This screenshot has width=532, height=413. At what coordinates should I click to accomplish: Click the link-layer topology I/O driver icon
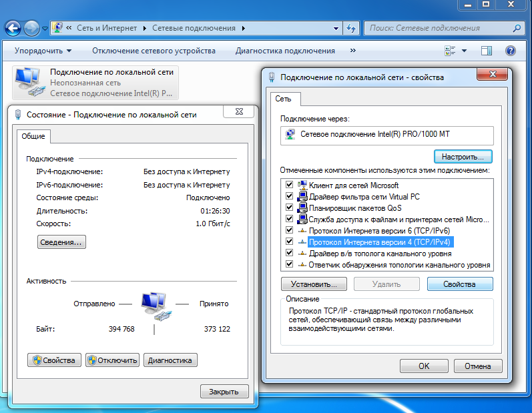click(x=302, y=254)
